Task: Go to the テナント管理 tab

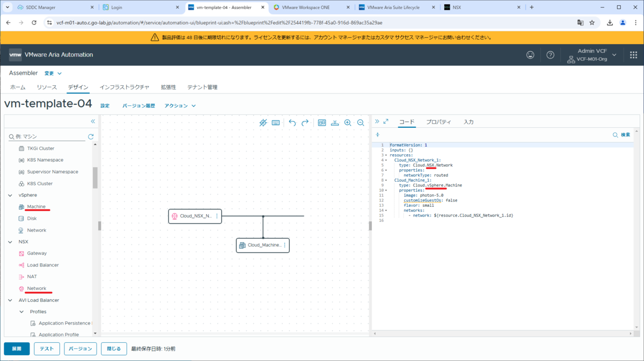Action: [202, 87]
